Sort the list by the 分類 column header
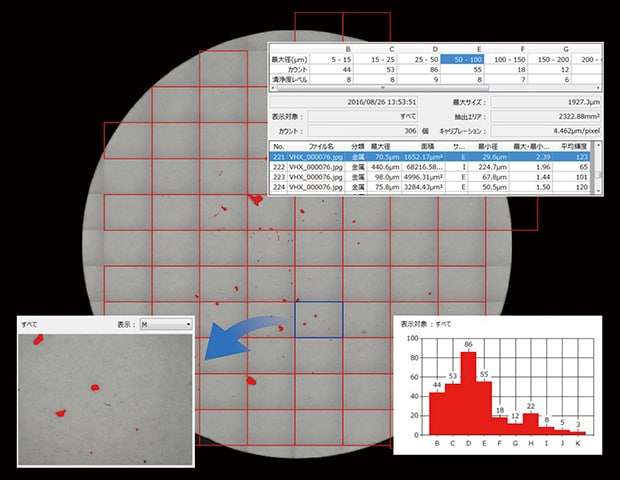 358,146
